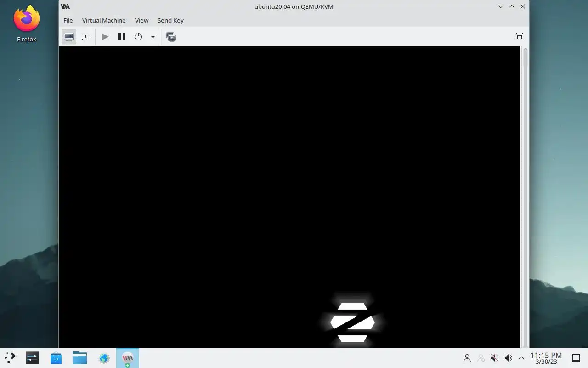588x368 pixels.
Task: Open System Settings from taskbar
Action: point(32,358)
